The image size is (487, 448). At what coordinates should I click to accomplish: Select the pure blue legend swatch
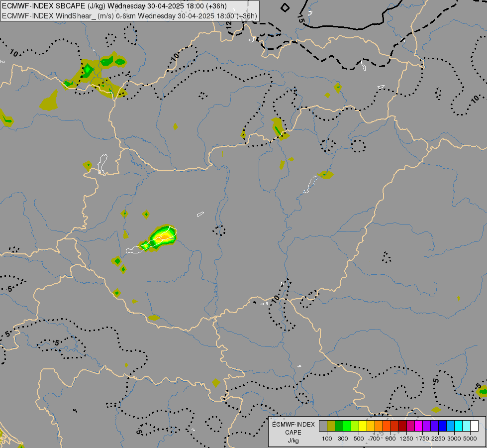tap(442, 426)
